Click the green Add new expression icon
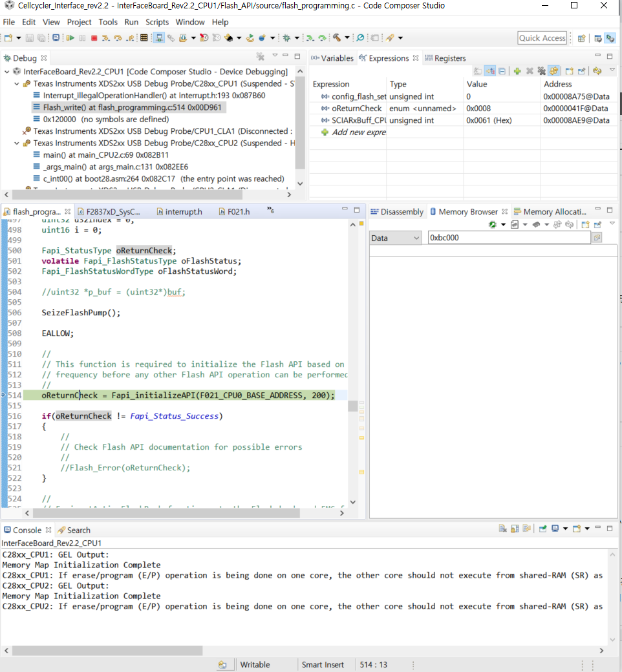This screenshot has height=672, width=622. (517, 71)
